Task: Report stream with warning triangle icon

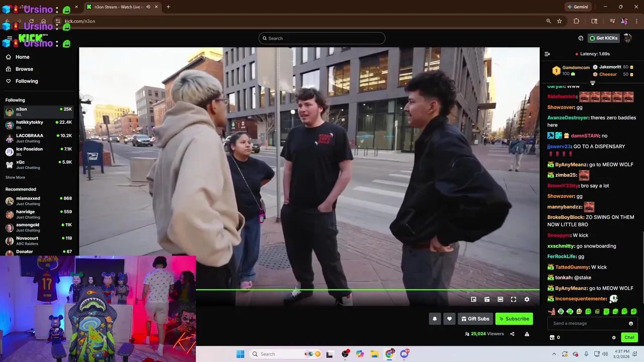Action: click(x=527, y=334)
